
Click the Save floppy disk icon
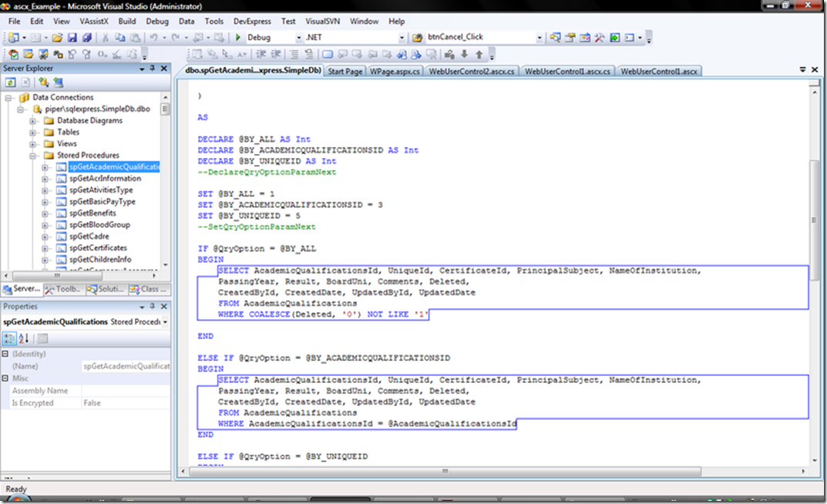[x=72, y=38]
